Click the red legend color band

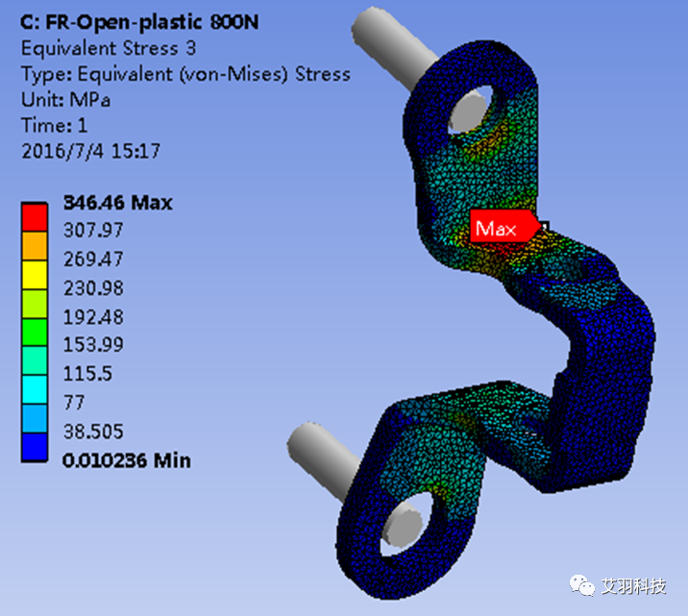click(x=35, y=217)
